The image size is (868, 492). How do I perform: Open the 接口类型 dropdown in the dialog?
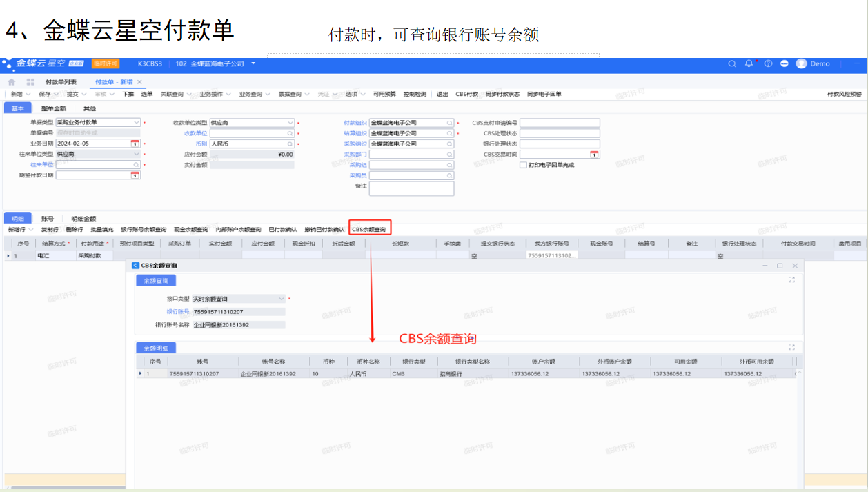pos(281,299)
